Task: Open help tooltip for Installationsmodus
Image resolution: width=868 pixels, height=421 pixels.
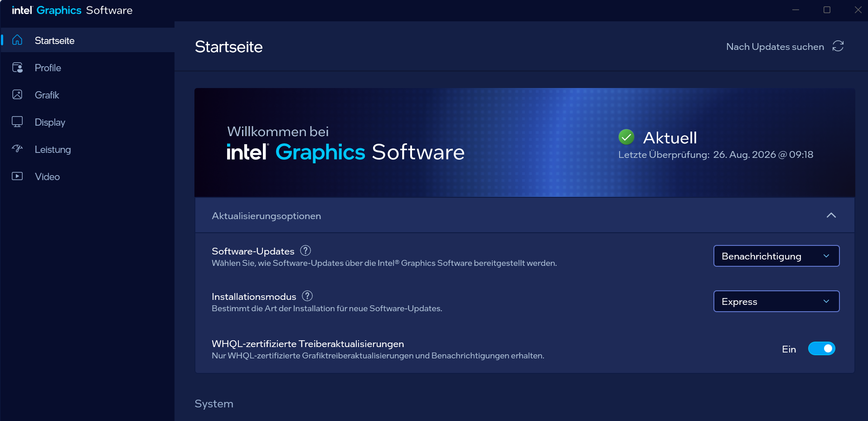Action: pos(307,296)
